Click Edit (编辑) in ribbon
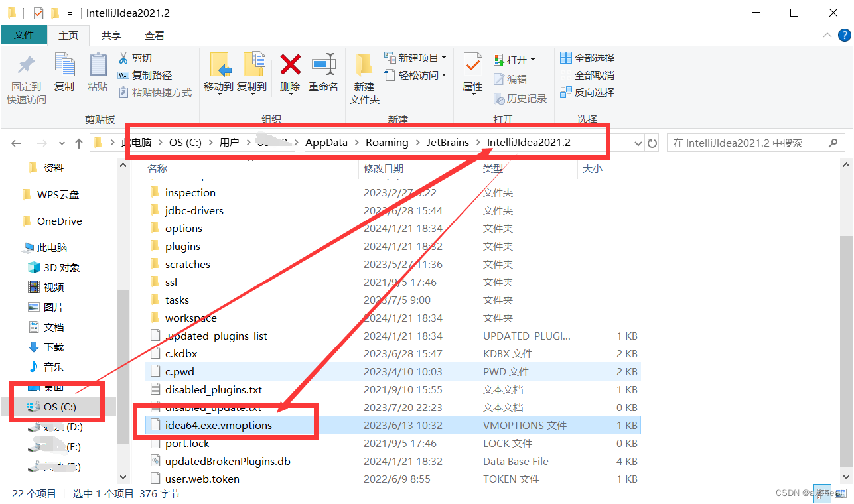The image size is (854, 504). point(510,79)
